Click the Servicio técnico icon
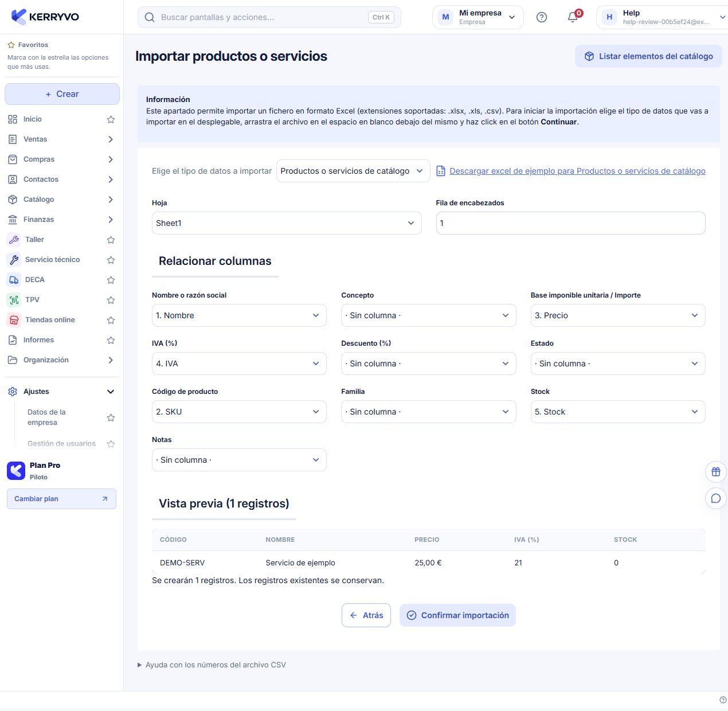Screen dimensions: 728x711 pos(14,260)
